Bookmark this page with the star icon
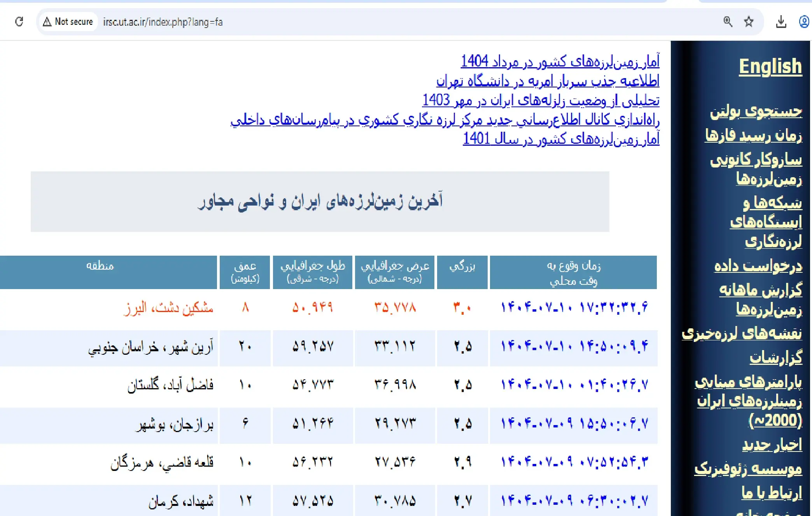 click(749, 22)
